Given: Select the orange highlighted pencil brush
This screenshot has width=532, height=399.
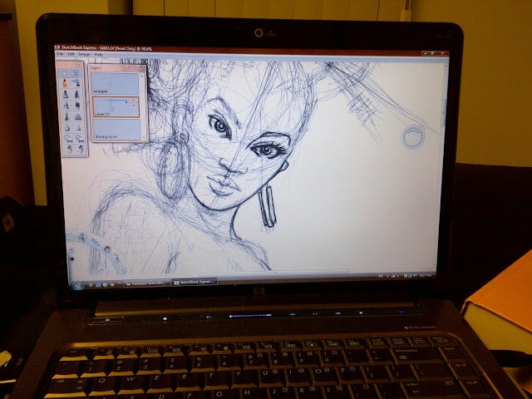Looking at the screenshot, I should click(65, 82).
